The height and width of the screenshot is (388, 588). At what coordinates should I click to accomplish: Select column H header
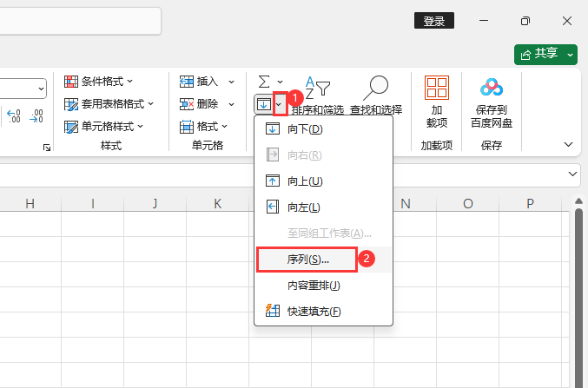[30, 204]
